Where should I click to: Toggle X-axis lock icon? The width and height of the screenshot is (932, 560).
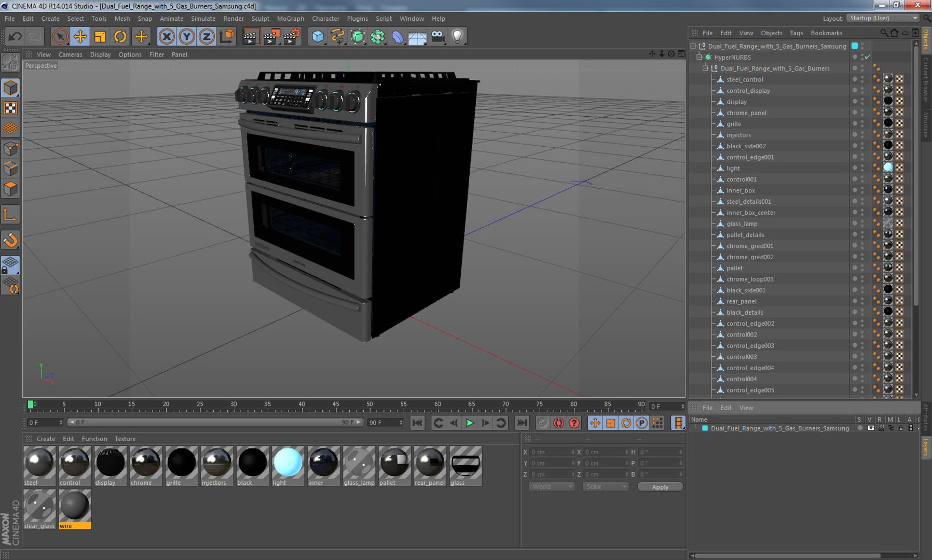point(167,36)
